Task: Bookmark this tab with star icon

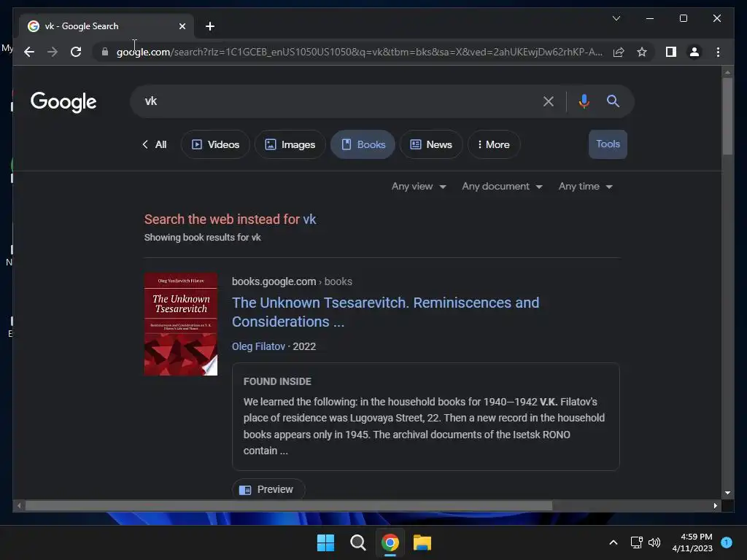Action: pos(642,52)
